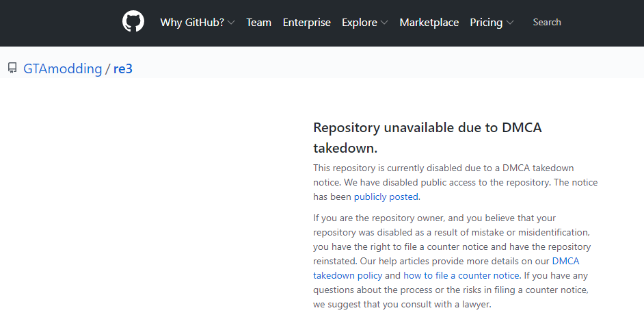Go to the Team page
This screenshot has height=317, width=644.
click(x=258, y=22)
